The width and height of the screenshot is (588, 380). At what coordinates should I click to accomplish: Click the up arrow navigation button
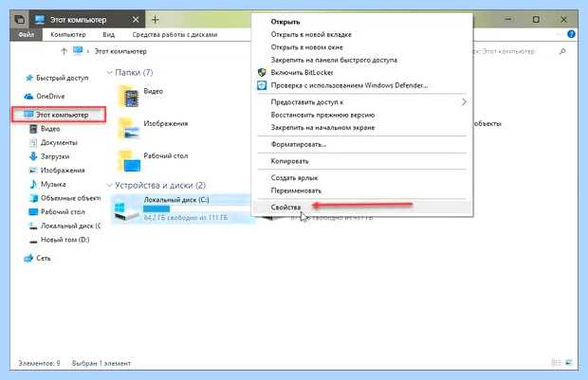tap(64, 51)
